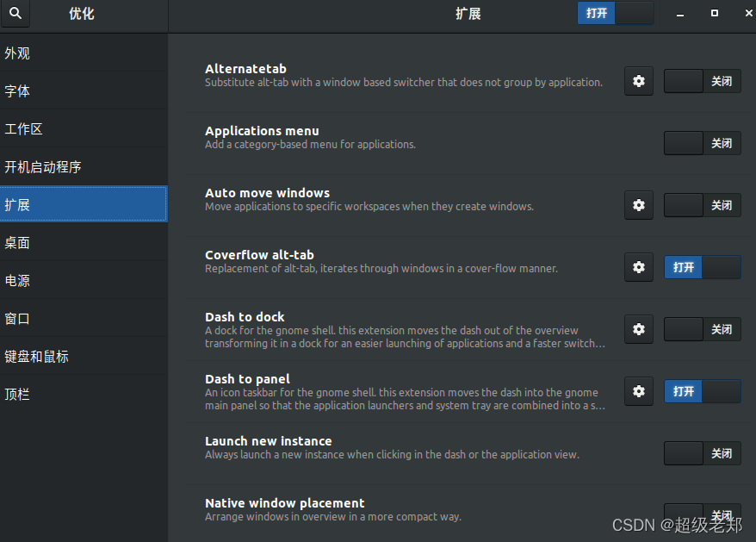
Task: Click the Applications menu extension title
Action: [x=262, y=131]
